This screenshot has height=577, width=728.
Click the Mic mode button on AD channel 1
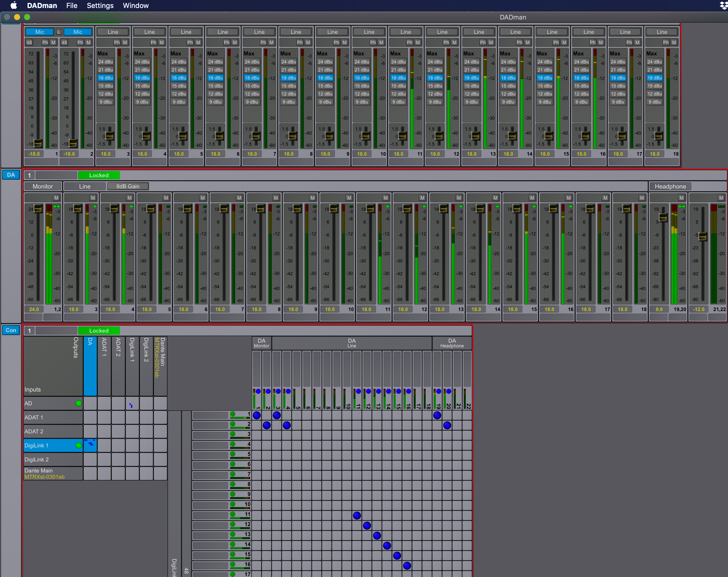(40, 32)
